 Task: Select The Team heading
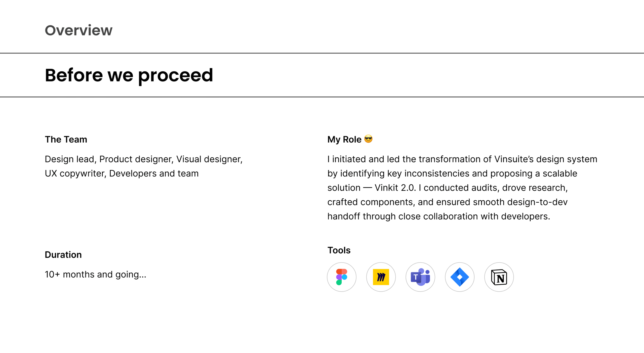[66, 140]
